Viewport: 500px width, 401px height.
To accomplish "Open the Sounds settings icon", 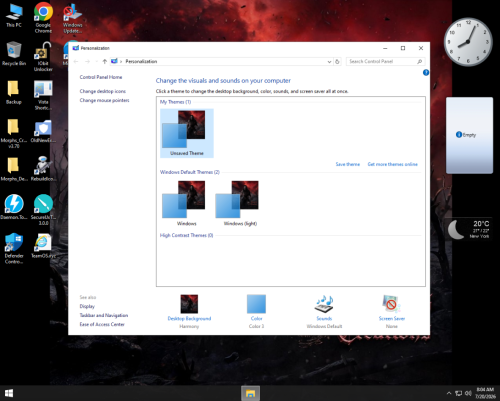I will (324, 304).
